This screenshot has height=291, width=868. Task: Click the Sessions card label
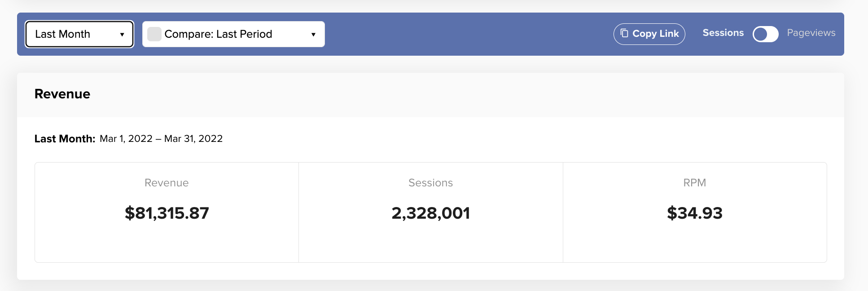click(x=430, y=183)
